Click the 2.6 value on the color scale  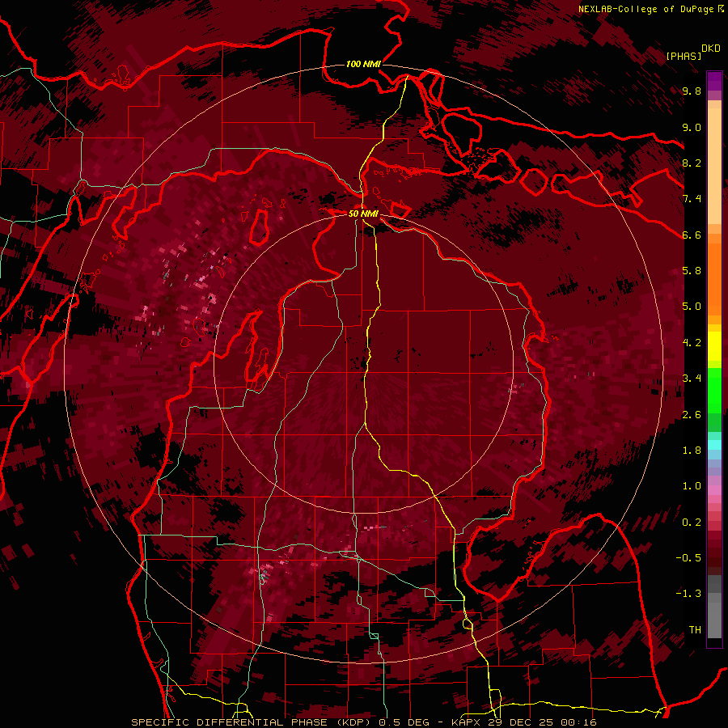coord(692,415)
